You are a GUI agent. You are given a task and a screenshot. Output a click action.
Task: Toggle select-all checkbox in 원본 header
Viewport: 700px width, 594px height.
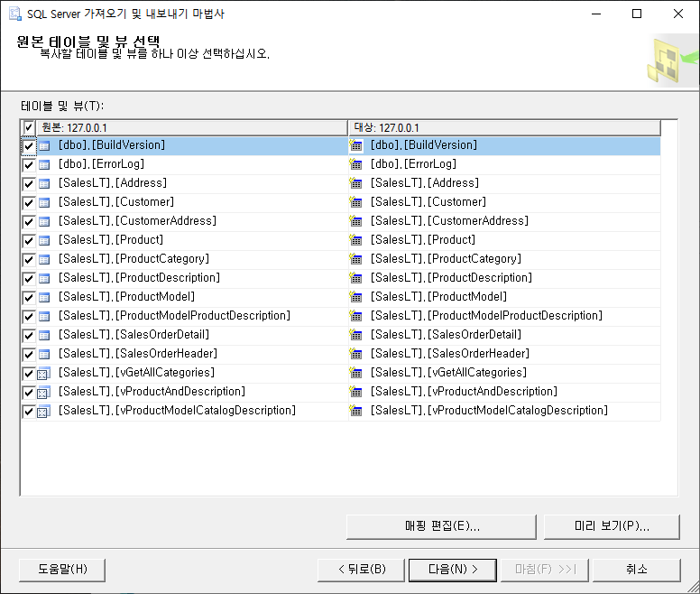click(x=29, y=127)
